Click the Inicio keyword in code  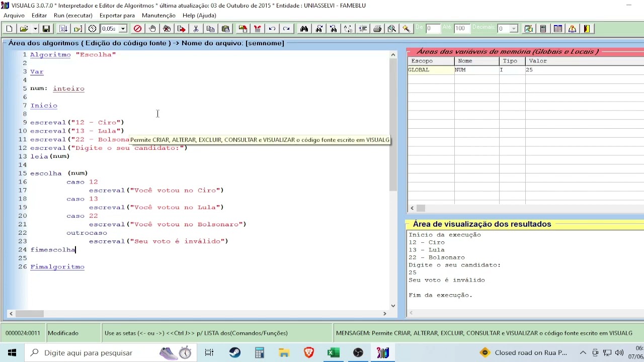click(x=44, y=106)
